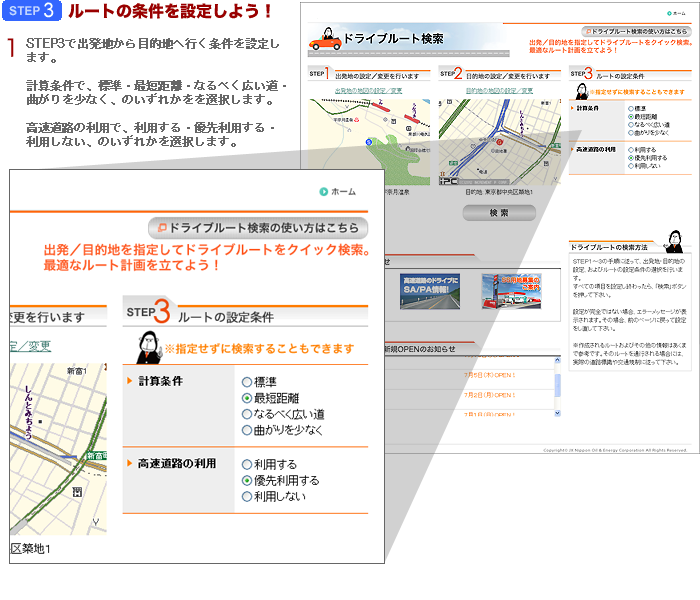Click the 新規OPENのお知らせ heading

point(420,349)
